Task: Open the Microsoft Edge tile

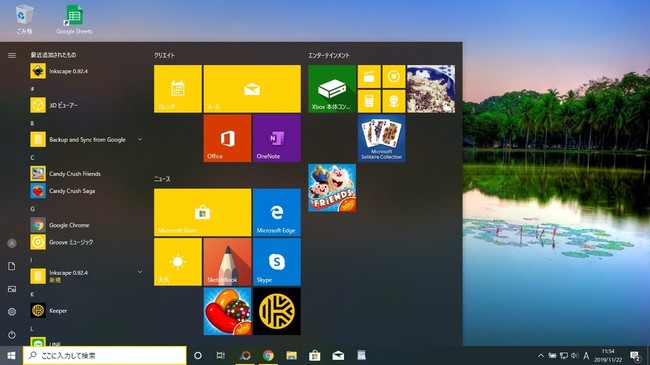Action: (x=276, y=212)
